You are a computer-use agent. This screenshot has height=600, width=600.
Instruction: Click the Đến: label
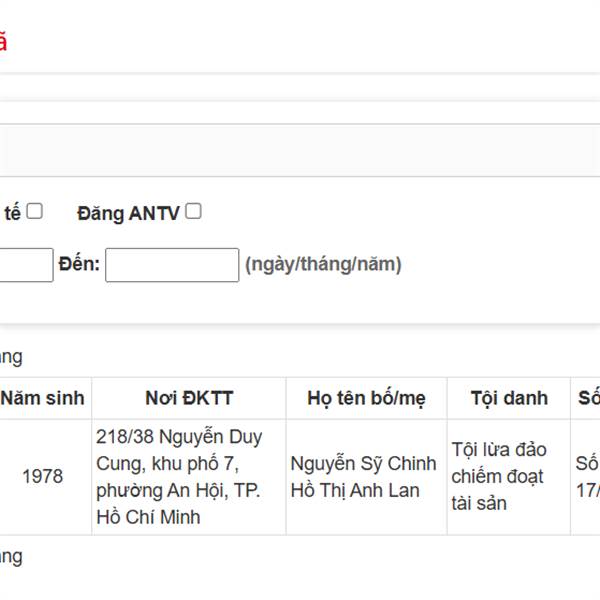(x=79, y=264)
